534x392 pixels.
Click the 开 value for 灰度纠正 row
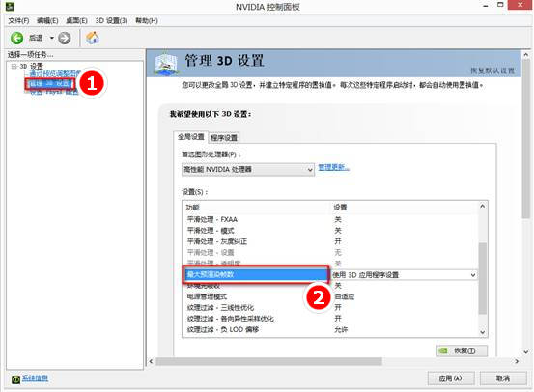click(x=338, y=241)
